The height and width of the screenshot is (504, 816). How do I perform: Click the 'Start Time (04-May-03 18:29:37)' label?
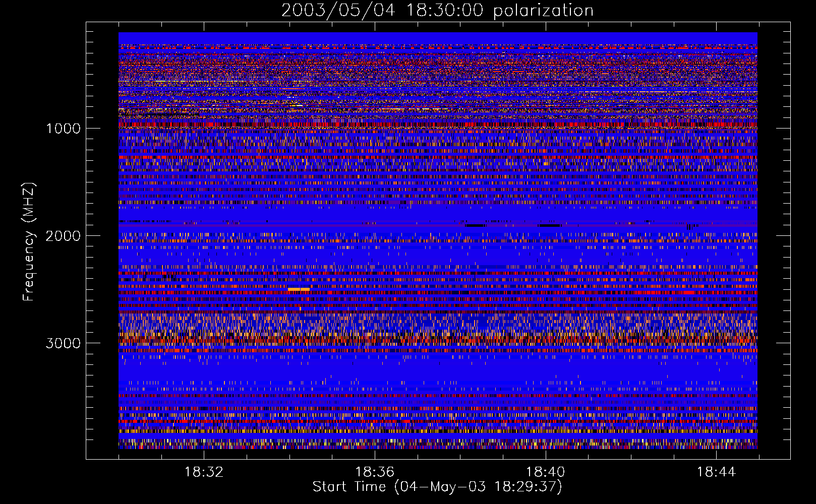[437, 487]
